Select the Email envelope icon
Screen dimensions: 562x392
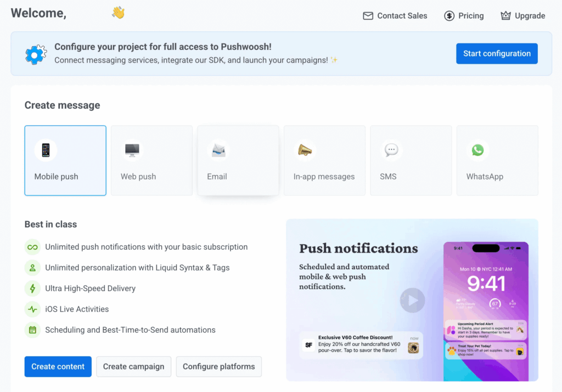tap(218, 149)
